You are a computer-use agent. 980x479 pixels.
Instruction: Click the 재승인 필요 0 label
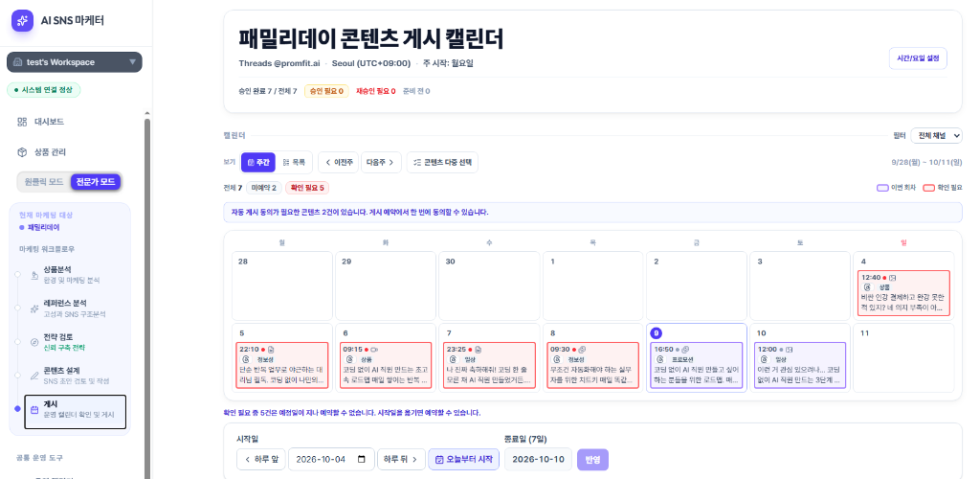coord(375,91)
